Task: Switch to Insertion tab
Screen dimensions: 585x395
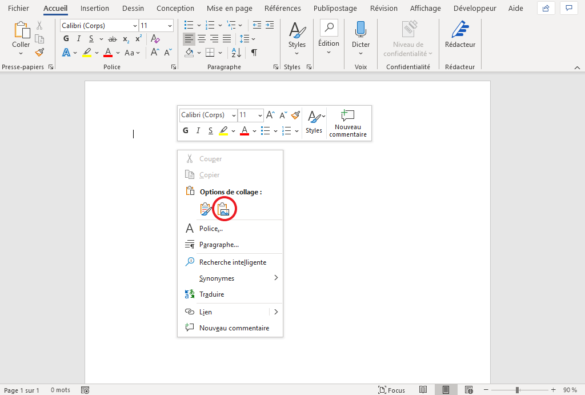Action: [95, 8]
